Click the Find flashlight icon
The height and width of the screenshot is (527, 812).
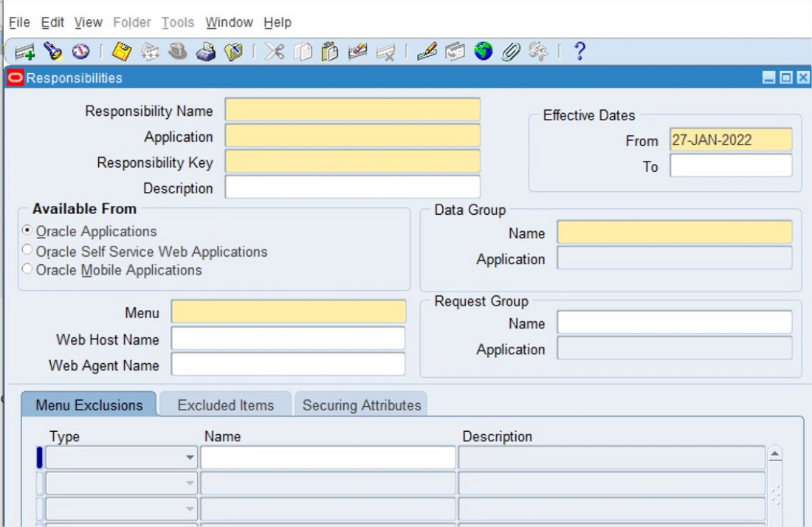(52, 52)
